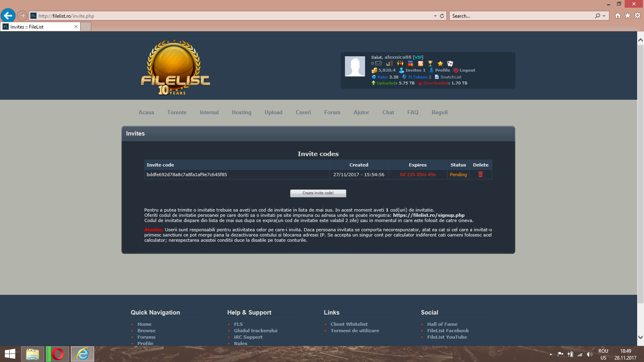This screenshot has width=644, height=362.
Task: Open the browser Home icon
Action: pyautogui.click(x=618, y=16)
